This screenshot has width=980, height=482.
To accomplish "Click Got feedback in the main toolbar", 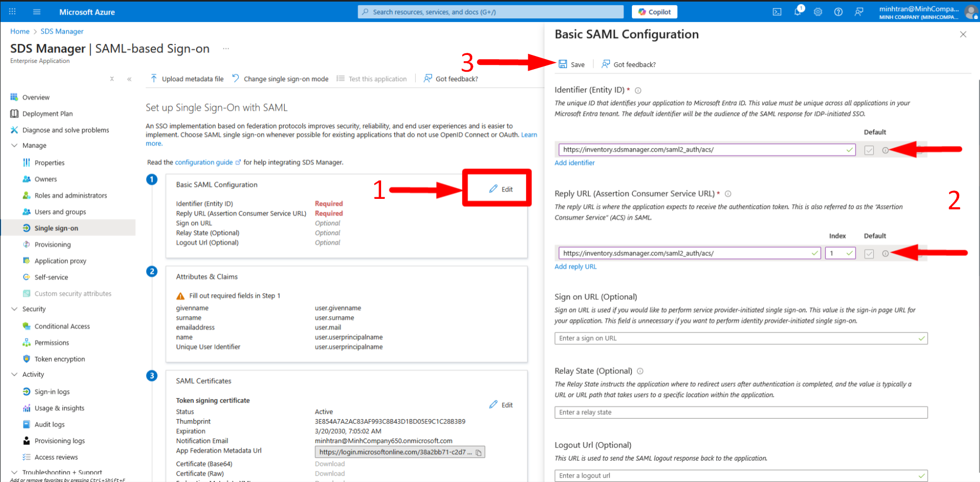I will tap(451, 79).
